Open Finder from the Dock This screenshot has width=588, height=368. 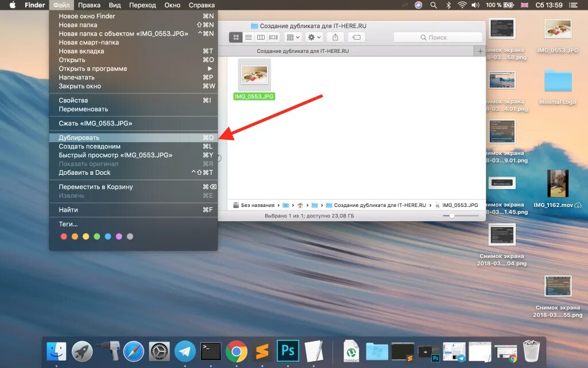coord(56,352)
